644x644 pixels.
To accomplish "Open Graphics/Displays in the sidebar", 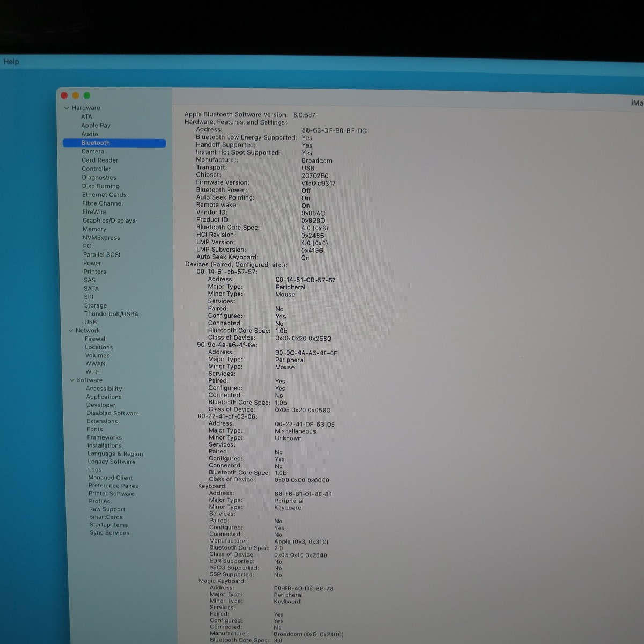I will [109, 221].
